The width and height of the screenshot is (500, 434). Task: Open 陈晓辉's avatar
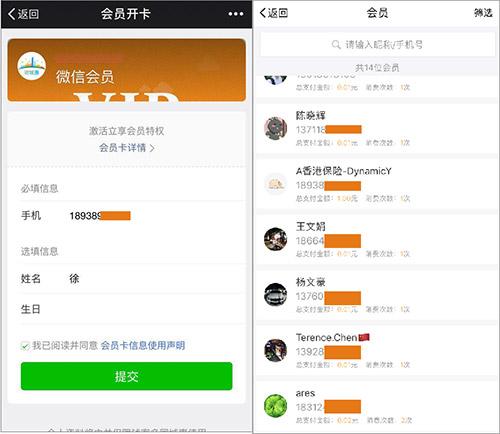point(275,128)
